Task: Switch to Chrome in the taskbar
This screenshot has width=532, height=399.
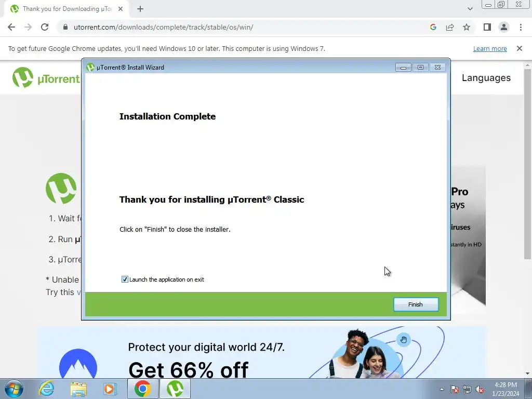Action: pos(143,389)
